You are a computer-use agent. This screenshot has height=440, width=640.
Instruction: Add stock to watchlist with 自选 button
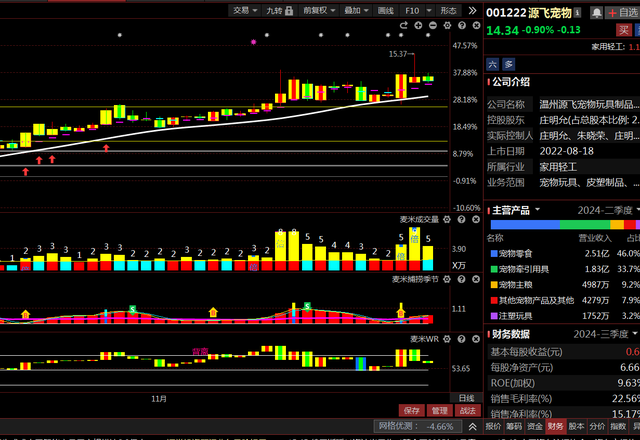click(x=622, y=13)
